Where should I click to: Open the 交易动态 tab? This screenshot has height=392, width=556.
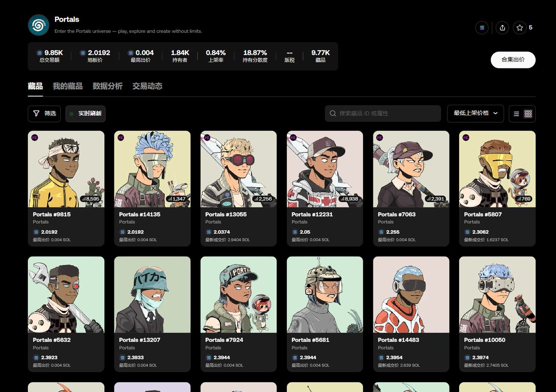point(147,86)
